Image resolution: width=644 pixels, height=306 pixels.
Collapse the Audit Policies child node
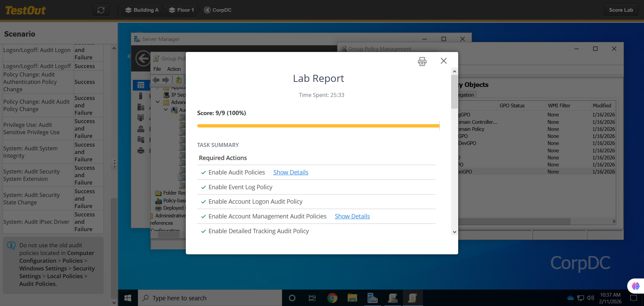point(166,110)
